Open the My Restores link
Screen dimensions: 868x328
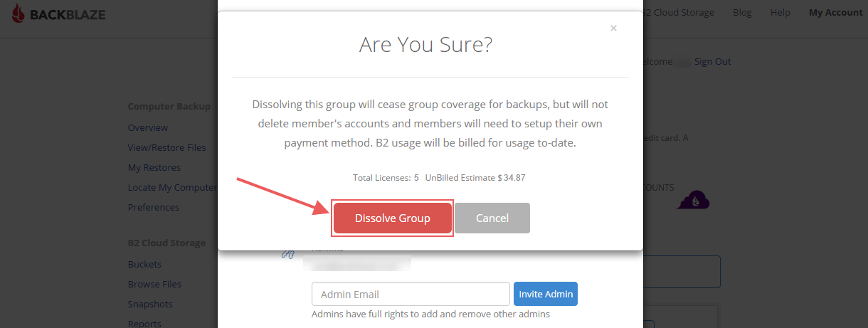point(154,168)
